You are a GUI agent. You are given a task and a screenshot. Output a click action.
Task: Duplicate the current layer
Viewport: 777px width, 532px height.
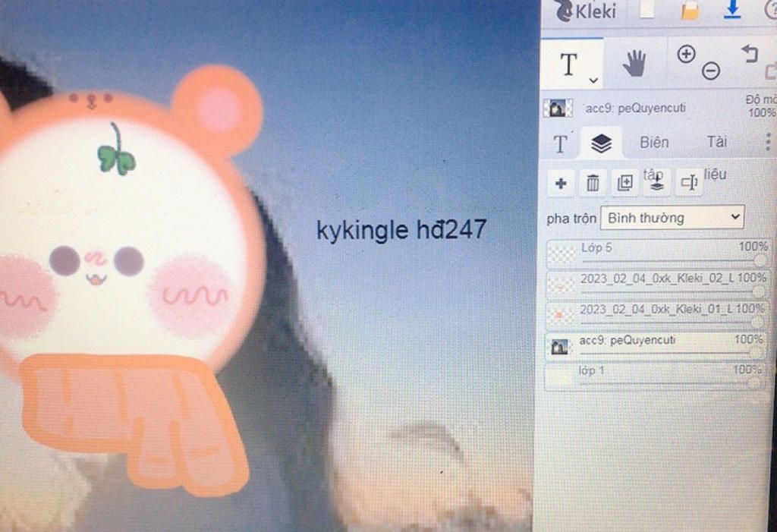(625, 183)
